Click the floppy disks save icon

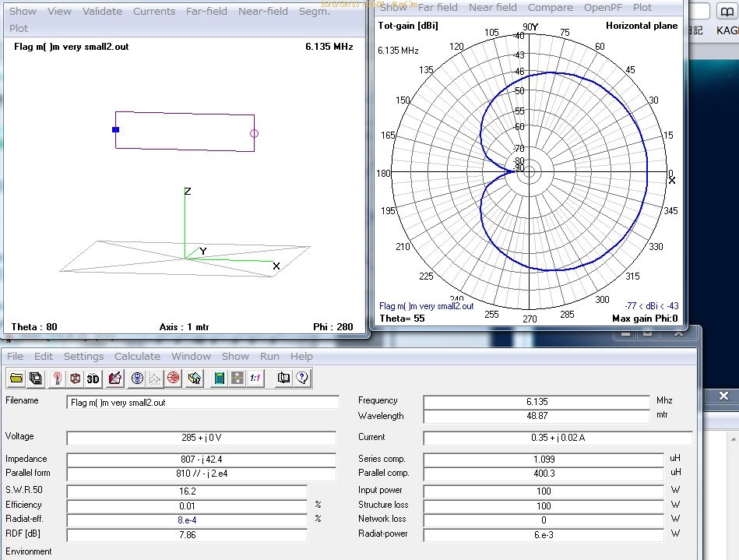click(35, 378)
